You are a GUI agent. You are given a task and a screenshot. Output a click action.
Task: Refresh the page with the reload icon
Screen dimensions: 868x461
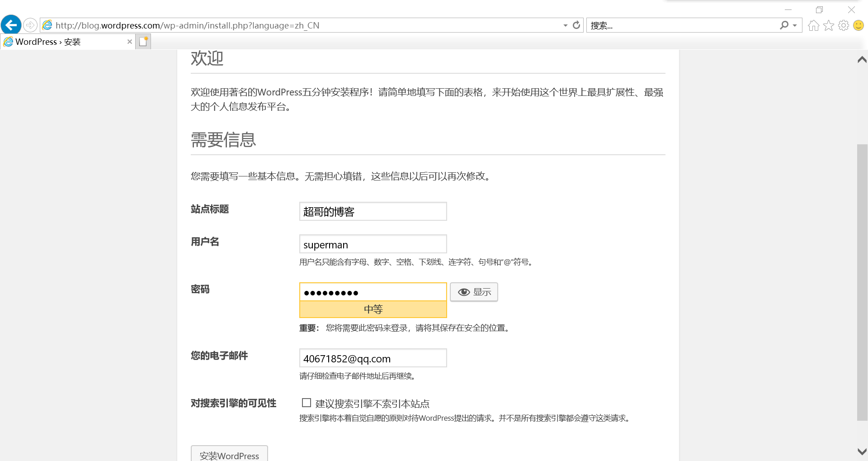(x=576, y=25)
